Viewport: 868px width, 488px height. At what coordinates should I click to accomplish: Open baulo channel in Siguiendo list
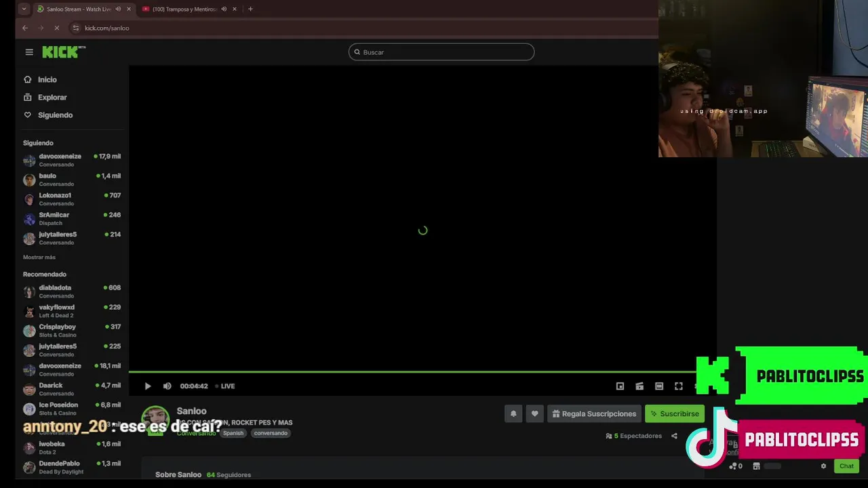[72, 180]
